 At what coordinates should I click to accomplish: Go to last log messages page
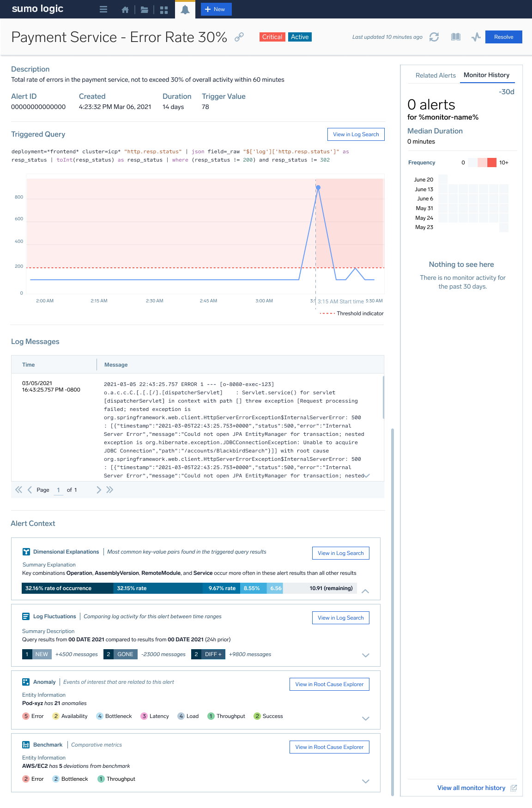(109, 490)
